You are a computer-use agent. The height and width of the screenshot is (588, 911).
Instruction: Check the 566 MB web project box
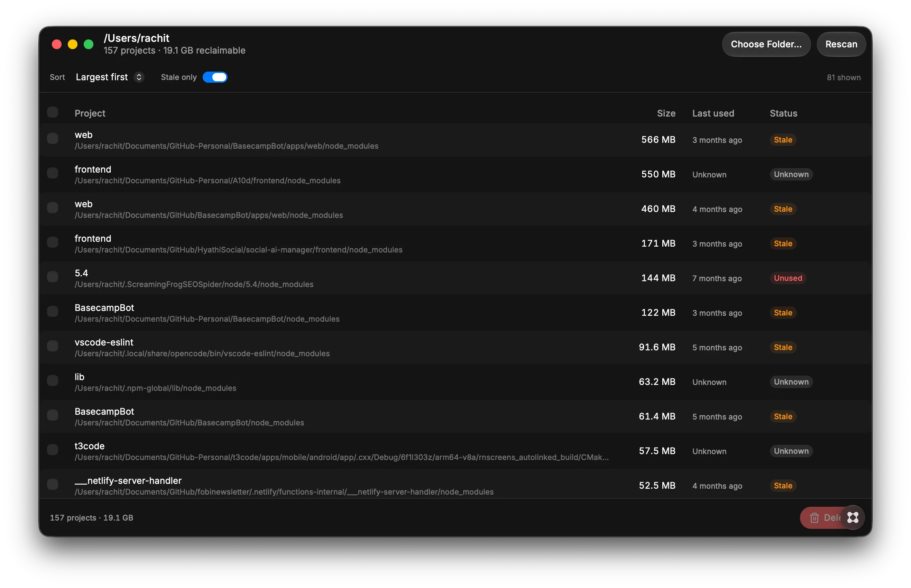[53, 138]
